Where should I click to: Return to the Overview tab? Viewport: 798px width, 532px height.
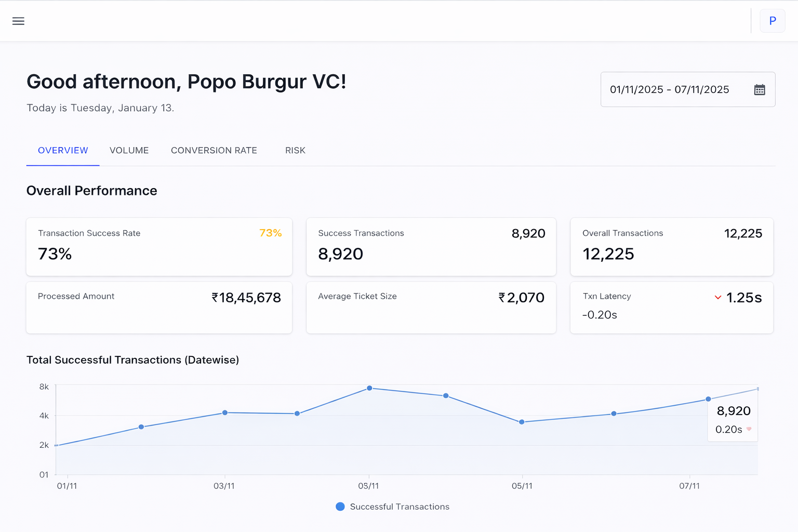coord(62,150)
